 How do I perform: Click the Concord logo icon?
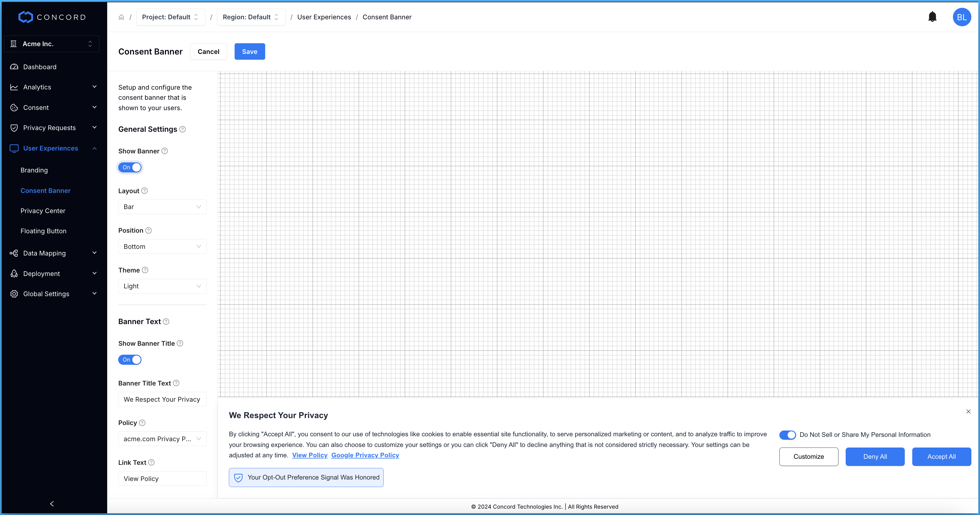[x=25, y=17]
